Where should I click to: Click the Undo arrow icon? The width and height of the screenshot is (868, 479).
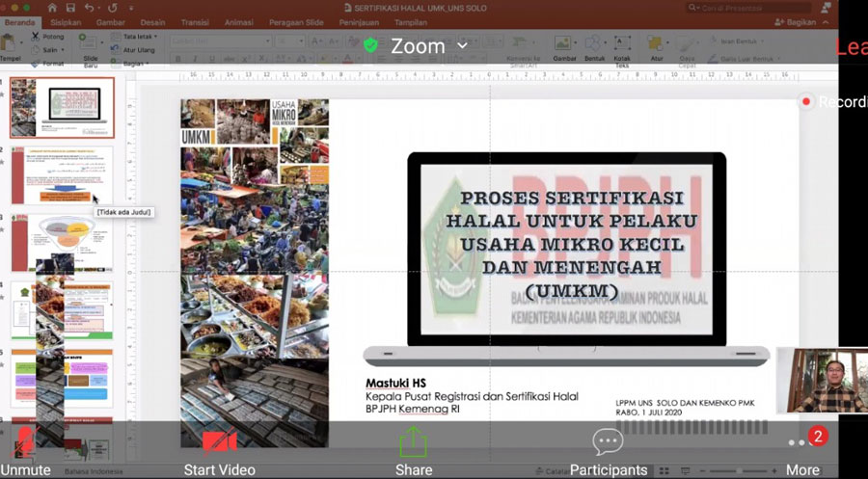[90, 8]
